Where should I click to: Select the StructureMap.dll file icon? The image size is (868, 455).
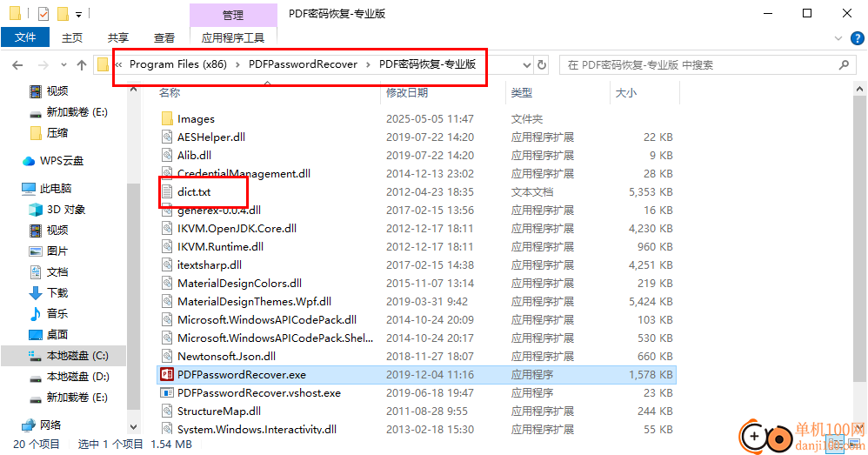167,411
